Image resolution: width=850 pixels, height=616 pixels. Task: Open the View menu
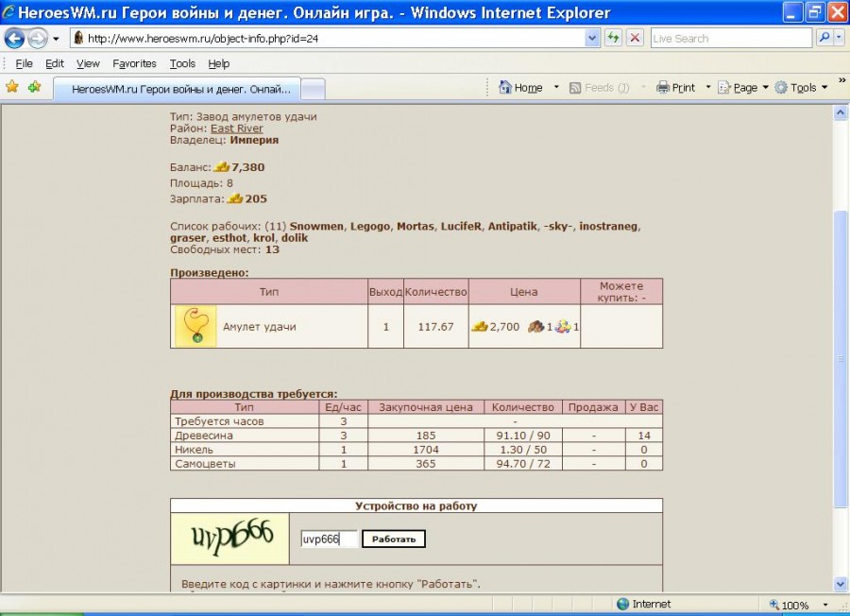click(88, 63)
